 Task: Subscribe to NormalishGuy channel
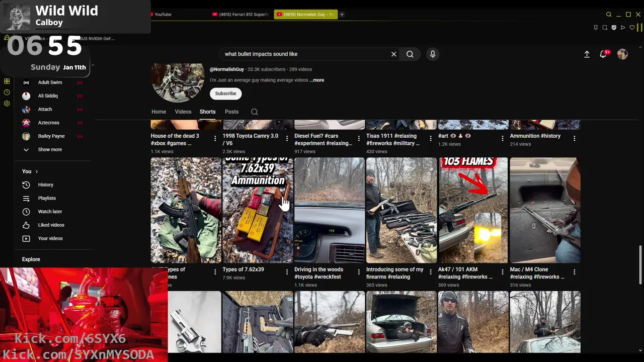pyautogui.click(x=225, y=94)
